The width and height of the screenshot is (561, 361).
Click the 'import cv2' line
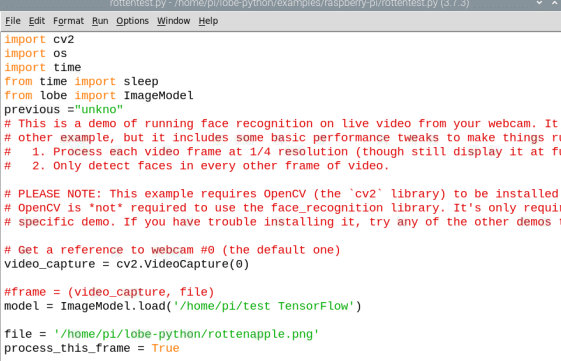pos(39,39)
